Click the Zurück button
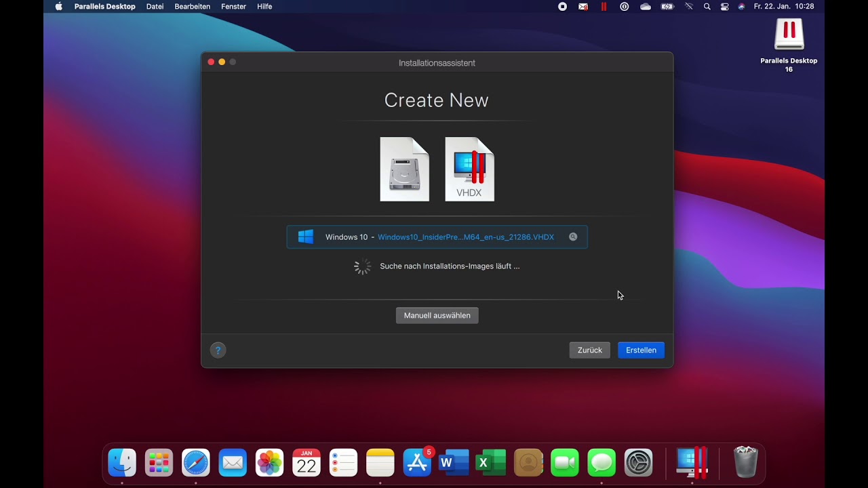 point(590,350)
